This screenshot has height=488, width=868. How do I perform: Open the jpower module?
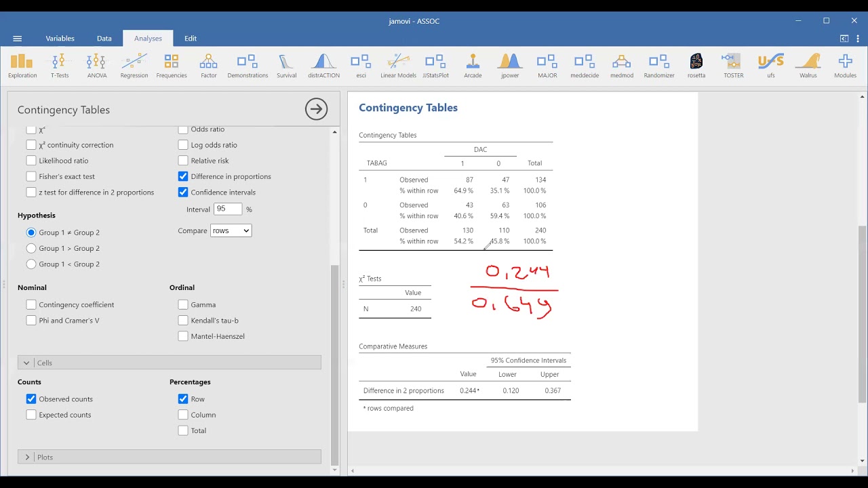tap(510, 66)
